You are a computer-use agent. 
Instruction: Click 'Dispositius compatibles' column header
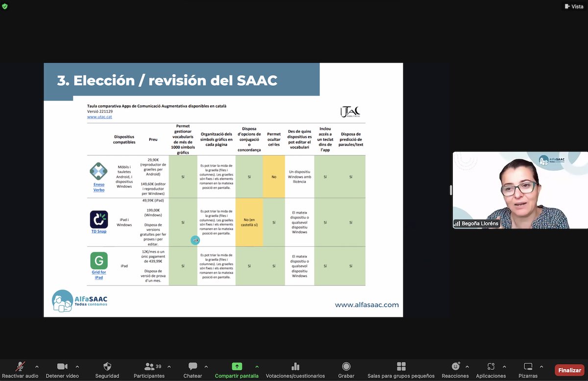[x=124, y=139]
